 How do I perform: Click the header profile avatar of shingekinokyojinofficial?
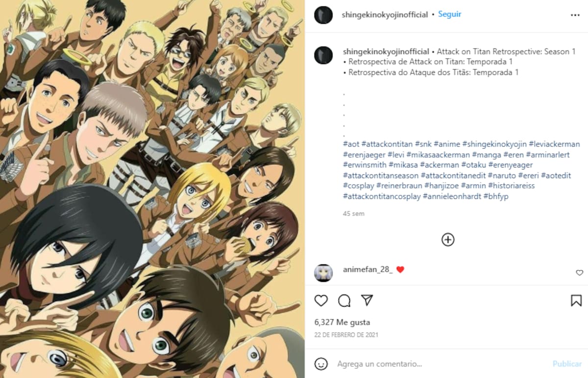pyautogui.click(x=323, y=15)
